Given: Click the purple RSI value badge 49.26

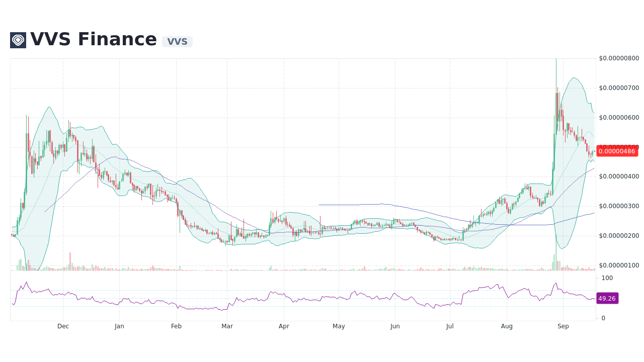Looking at the screenshot, I should click(607, 298).
